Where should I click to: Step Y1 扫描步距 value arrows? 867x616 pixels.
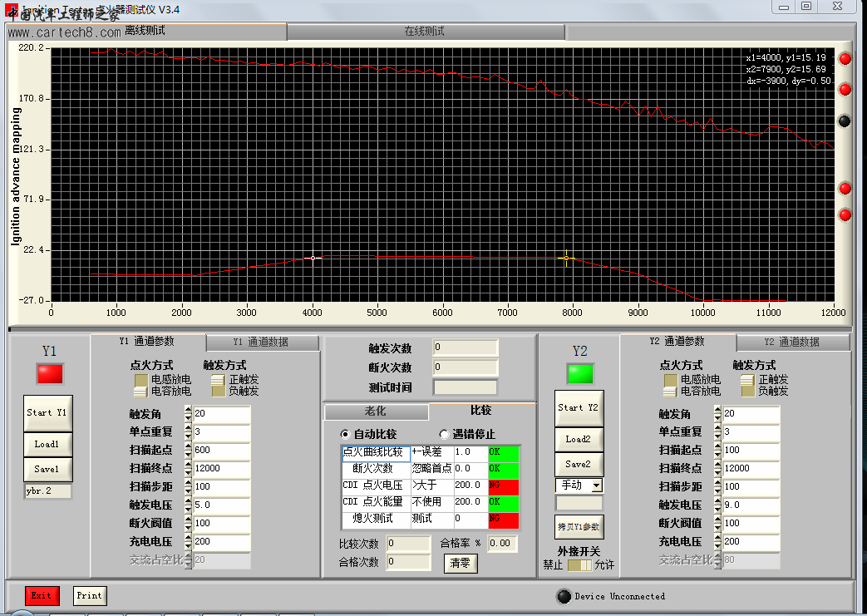pos(188,486)
